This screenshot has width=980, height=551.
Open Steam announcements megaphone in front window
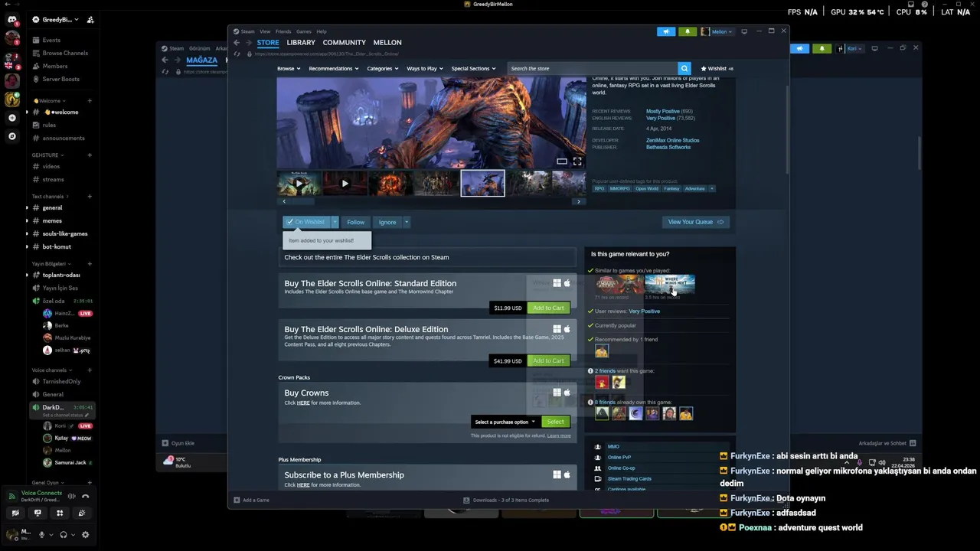pyautogui.click(x=666, y=31)
